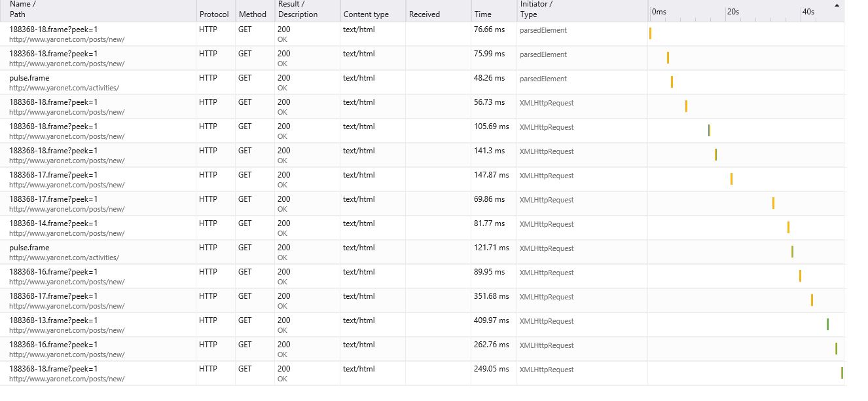
Task: Click the Content type column header
Action: 366,14
